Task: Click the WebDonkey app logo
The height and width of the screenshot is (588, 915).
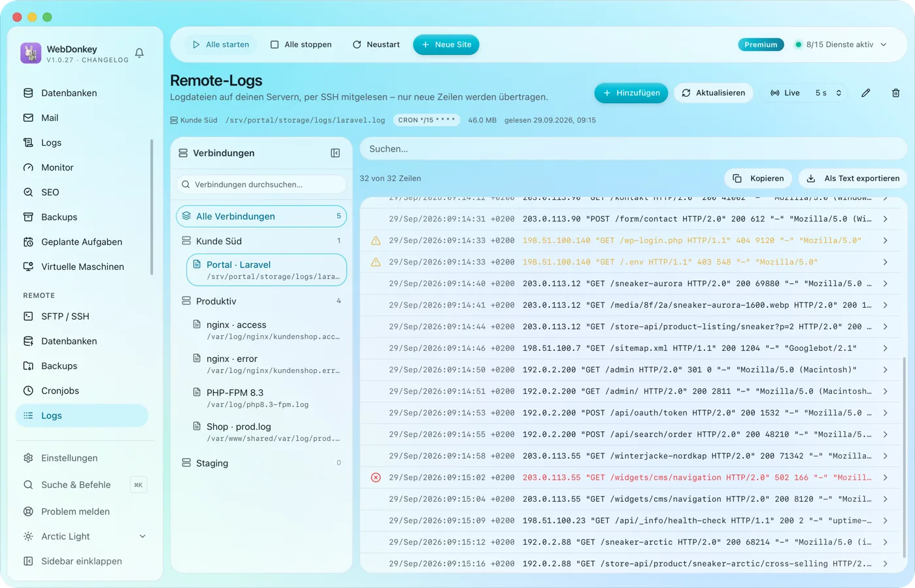Action: point(31,53)
